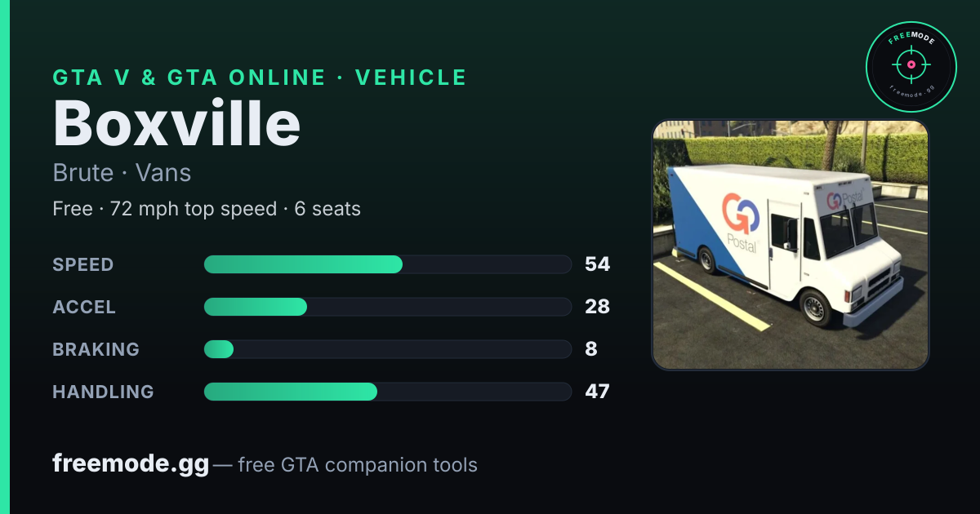Click the freemode.gg site link

[x=131, y=464]
